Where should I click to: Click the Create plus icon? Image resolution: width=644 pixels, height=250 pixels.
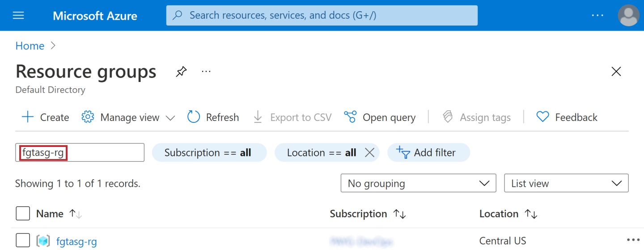[x=28, y=117]
